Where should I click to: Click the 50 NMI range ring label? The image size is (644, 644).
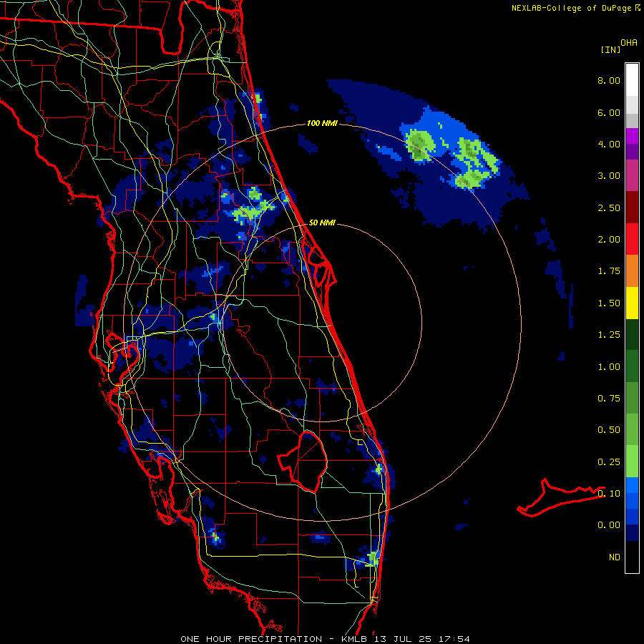coord(322,223)
